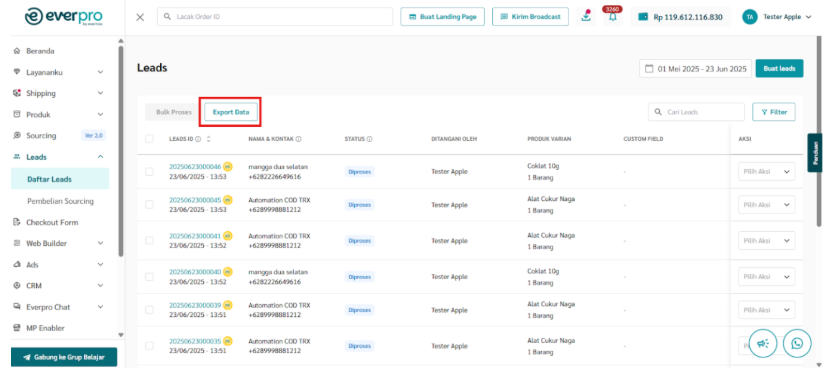The height and width of the screenshot is (375, 831).
Task: Tick checkbox for lead 20250623000046
Action: 149,172
